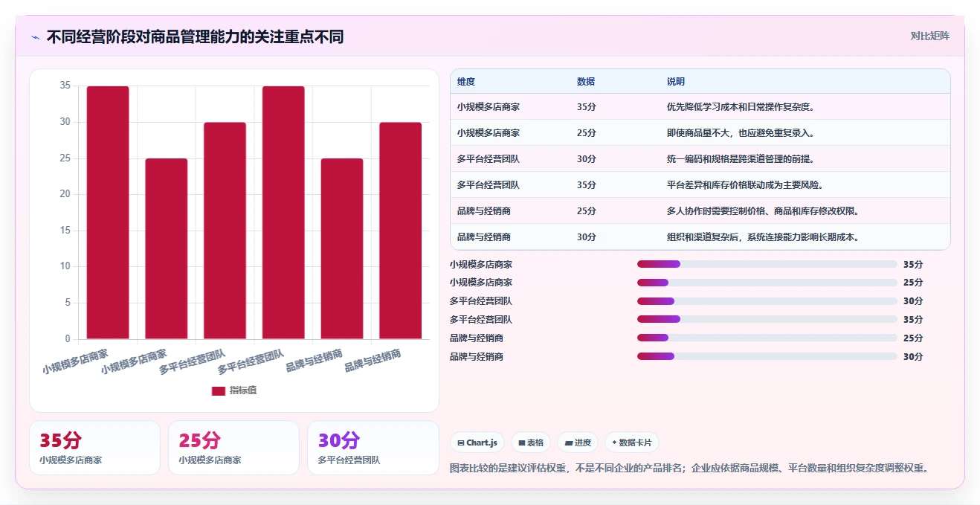Select the 品牌与经销商 30分 progress bar
The width and height of the screenshot is (980, 505).
point(767,356)
